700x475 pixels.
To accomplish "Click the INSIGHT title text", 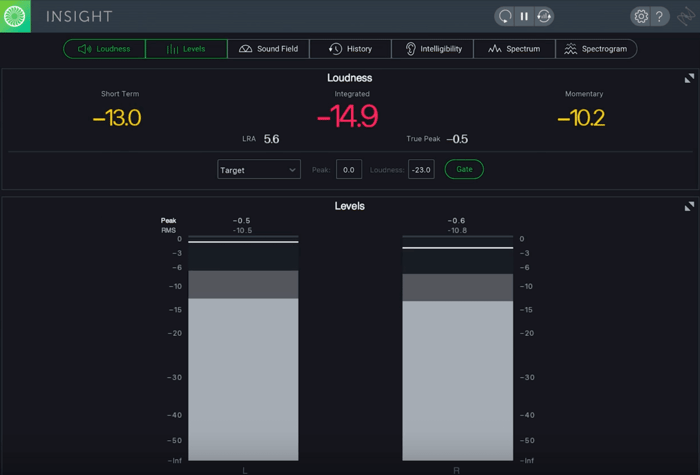I will (x=79, y=17).
